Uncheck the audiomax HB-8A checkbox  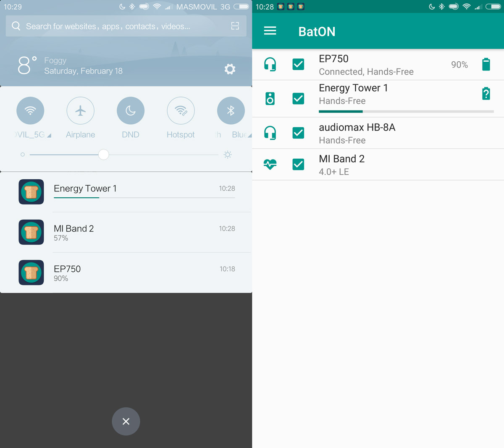pos(298,133)
